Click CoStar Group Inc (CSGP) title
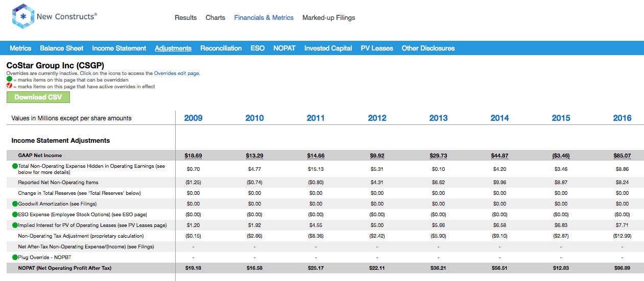Image resolution: width=644 pixels, height=281 pixels. [56, 66]
